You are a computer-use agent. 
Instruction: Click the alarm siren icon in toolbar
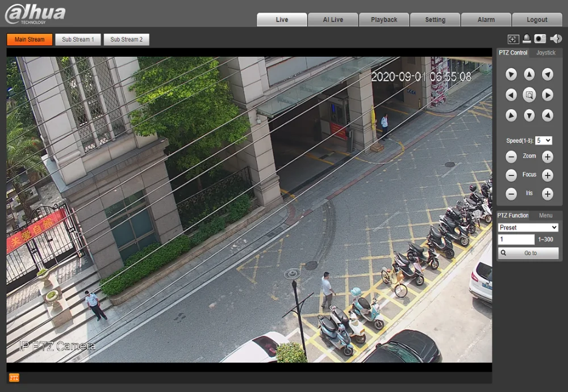[x=527, y=39]
